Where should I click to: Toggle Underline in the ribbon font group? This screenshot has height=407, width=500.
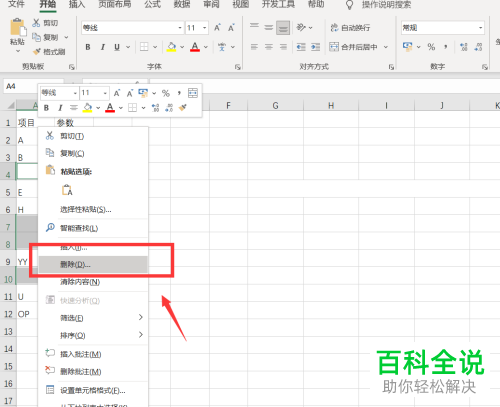[x=117, y=47]
